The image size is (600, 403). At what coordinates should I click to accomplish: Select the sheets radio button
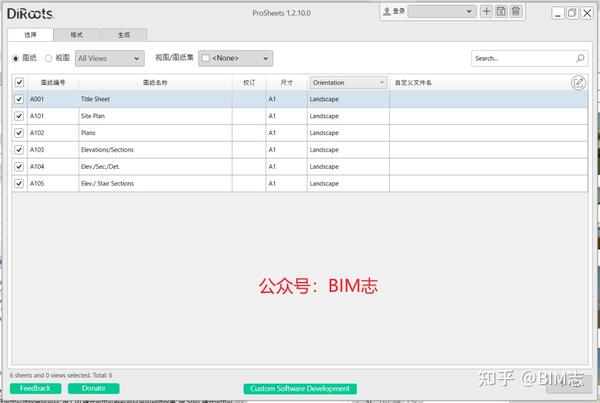[x=16, y=59]
